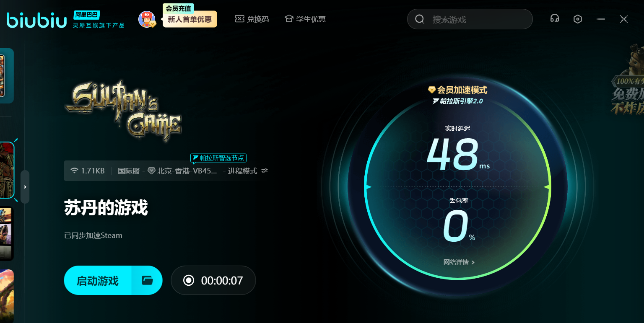Open the 兑换码 redeem code menu

tap(252, 19)
